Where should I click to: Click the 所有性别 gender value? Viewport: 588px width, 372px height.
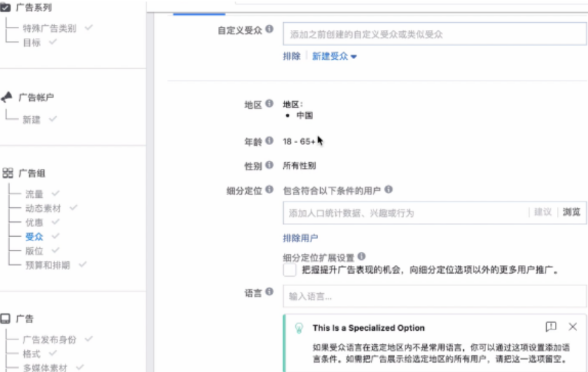299,165
